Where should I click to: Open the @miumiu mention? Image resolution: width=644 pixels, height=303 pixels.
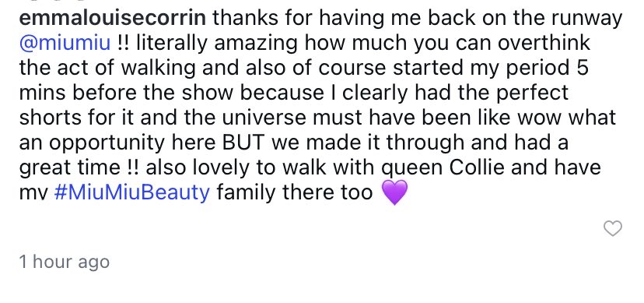click(65, 43)
